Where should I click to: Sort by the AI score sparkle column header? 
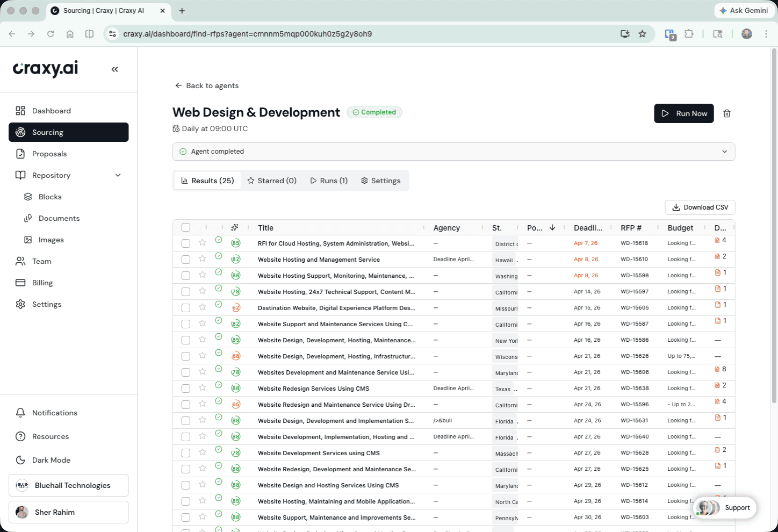[235, 227]
